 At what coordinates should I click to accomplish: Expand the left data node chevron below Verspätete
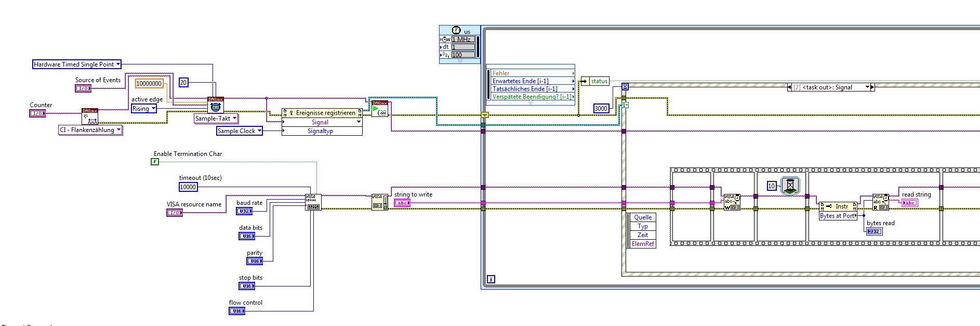coord(531,102)
